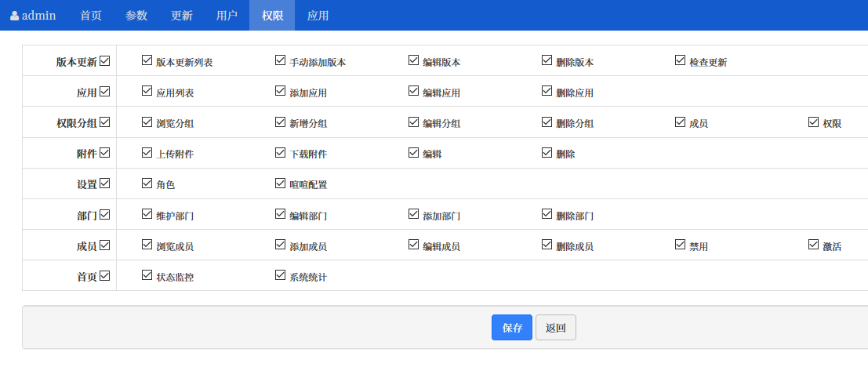This screenshot has height=367, width=868.
Task: Disable the 维护部门 permission
Action: click(x=147, y=213)
